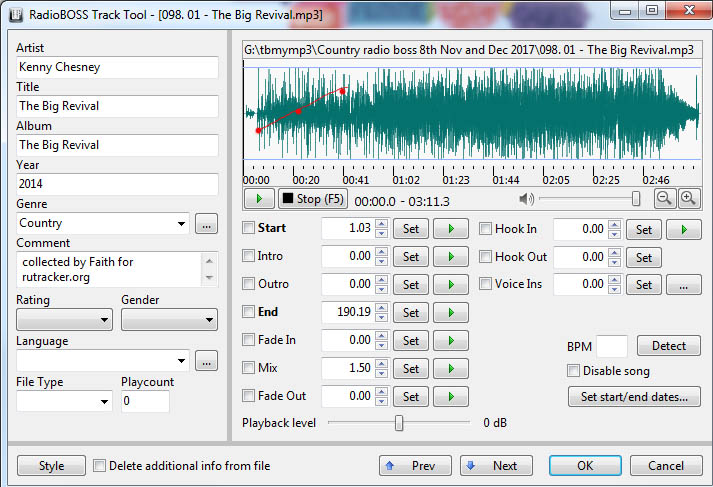Check Delete additional info from file
This screenshot has width=713, height=487.
click(x=99, y=466)
